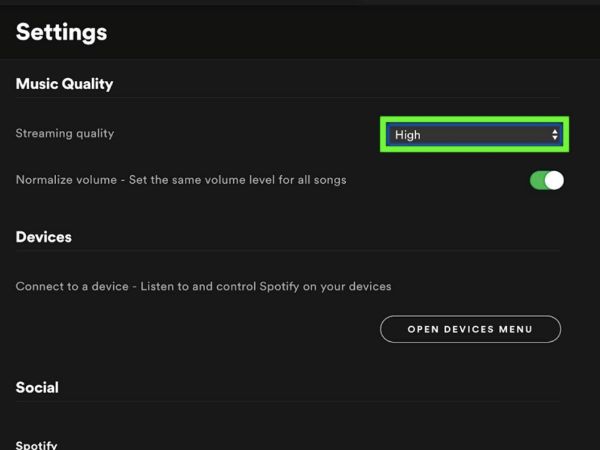Click the Settings page title
This screenshot has width=600, height=450.
click(61, 32)
